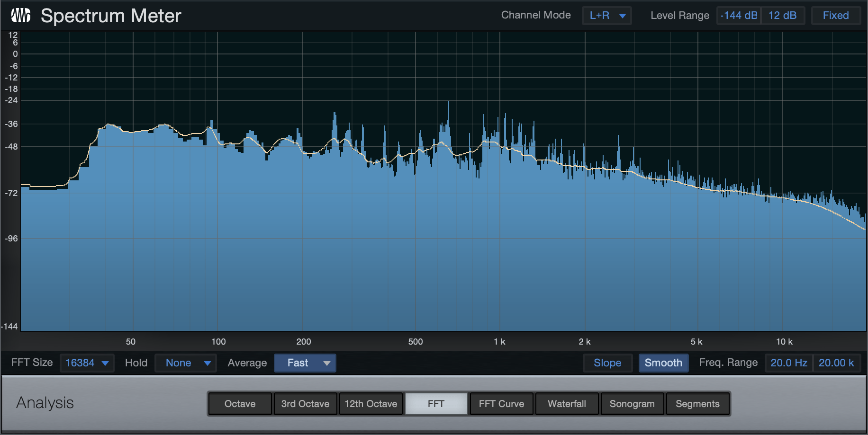
Task: Open the FFT Size 16384 dropdown
Action: point(87,363)
